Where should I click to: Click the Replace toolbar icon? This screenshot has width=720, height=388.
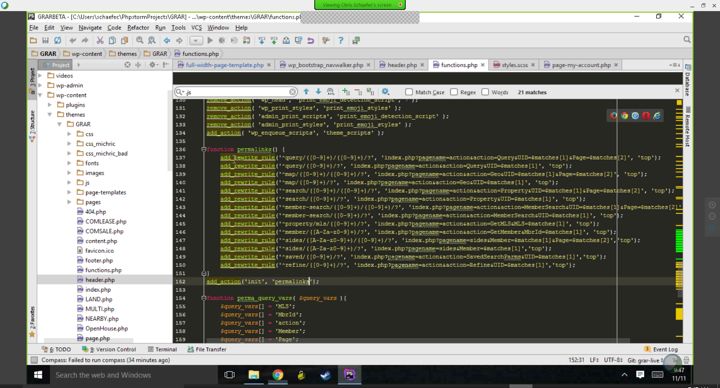(152, 40)
